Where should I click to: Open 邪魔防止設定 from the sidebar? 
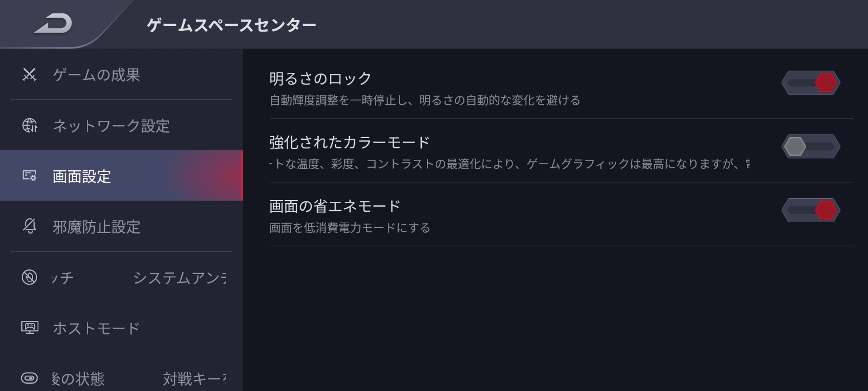(96, 227)
